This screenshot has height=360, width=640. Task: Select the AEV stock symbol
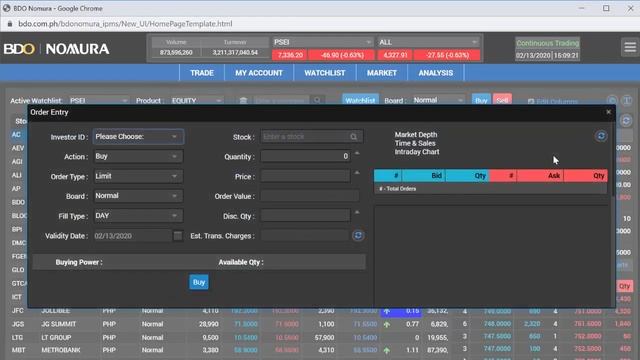tap(18, 148)
